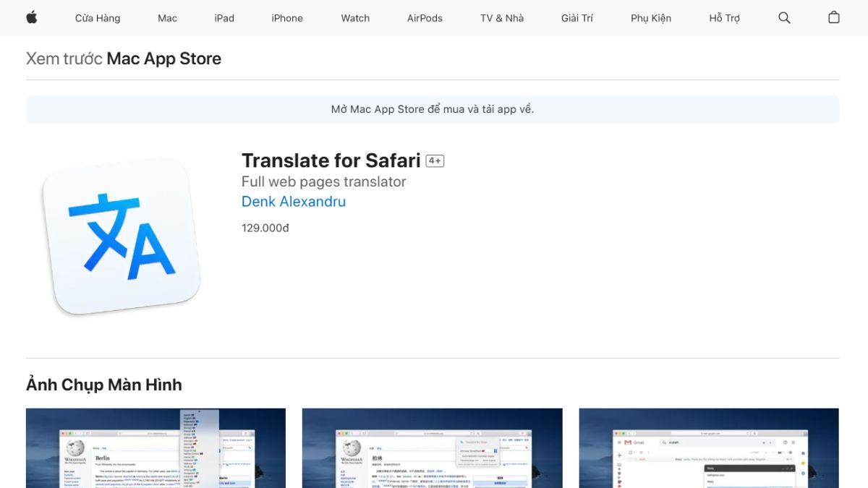The image size is (868, 488).
Task: Click the 129.000đ price text
Action: tap(265, 228)
